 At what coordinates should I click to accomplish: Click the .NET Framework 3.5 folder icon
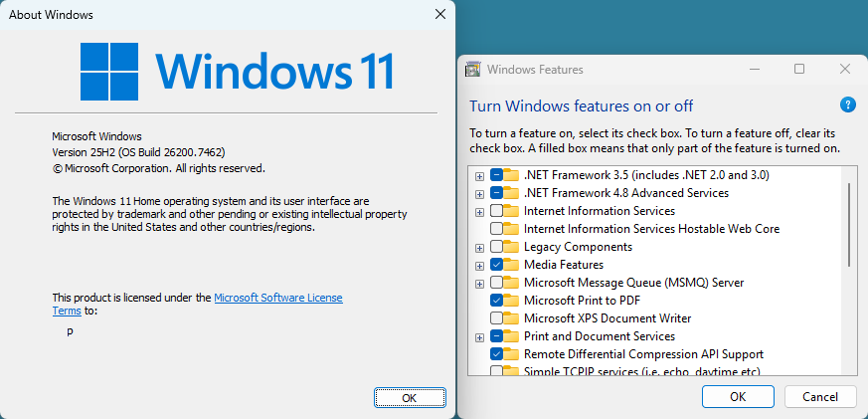pos(511,176)
